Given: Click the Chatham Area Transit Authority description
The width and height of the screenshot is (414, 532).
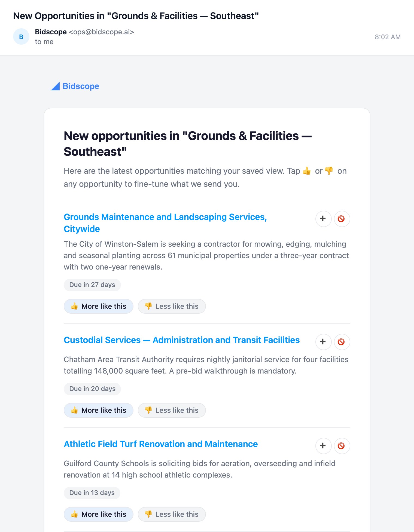Looking at the screenshot, I should [206, 365].
